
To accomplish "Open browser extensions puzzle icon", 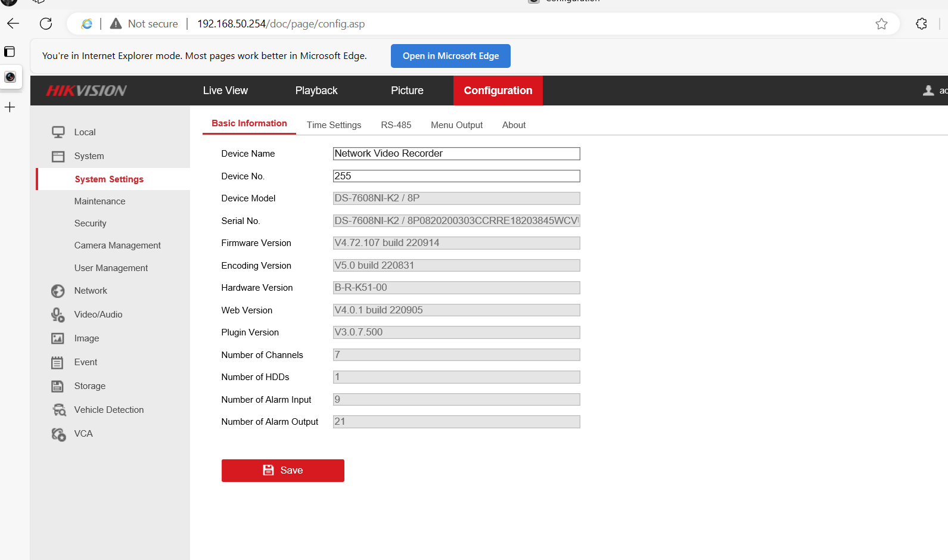I will (921, 24).
